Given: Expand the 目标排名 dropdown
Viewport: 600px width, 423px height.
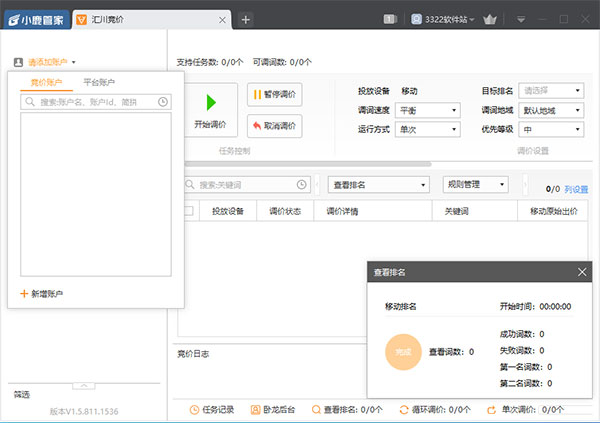Looking at the screenshot, I should tap(550, 90).
